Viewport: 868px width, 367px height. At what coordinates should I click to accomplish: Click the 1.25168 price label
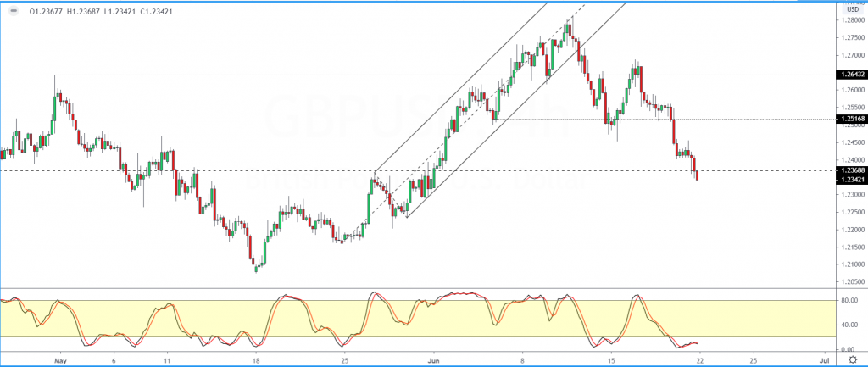coord(853,119)
